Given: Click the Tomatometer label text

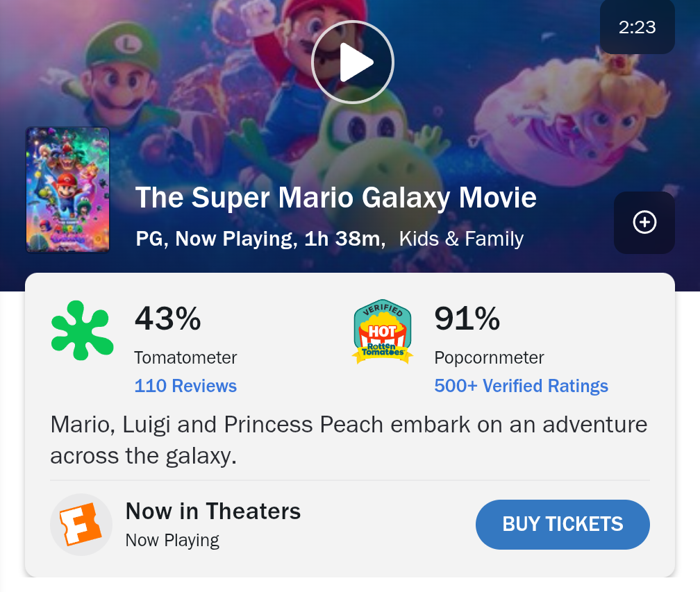Looking at the screenshot, I should click(x=185, y=358).
